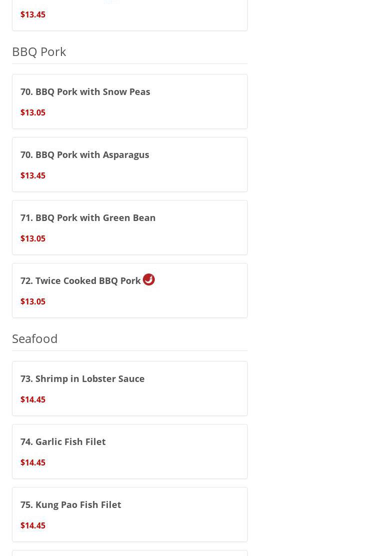392x556 pixels.
Task: Click $13.05 price under Snow Peas dish
Action: (33, 112)
